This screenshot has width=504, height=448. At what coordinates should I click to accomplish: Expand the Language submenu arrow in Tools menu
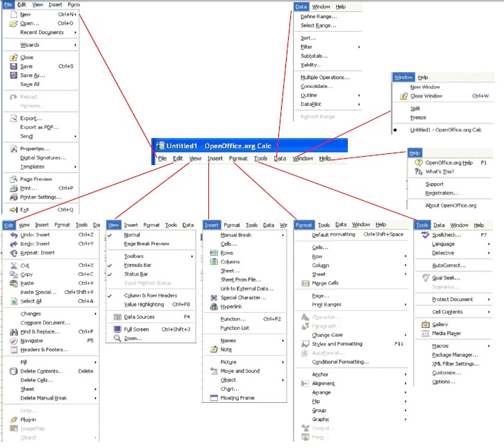pos(489,244)
